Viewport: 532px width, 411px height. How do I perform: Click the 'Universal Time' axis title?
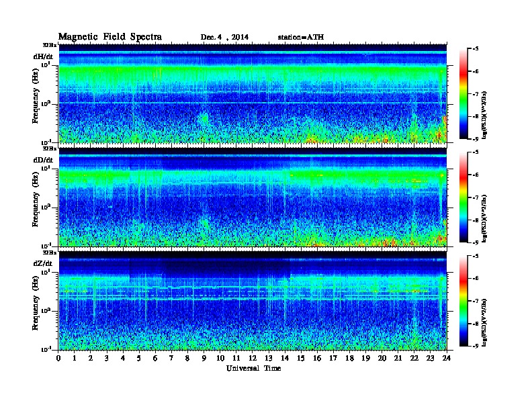[x=253, y=368]
